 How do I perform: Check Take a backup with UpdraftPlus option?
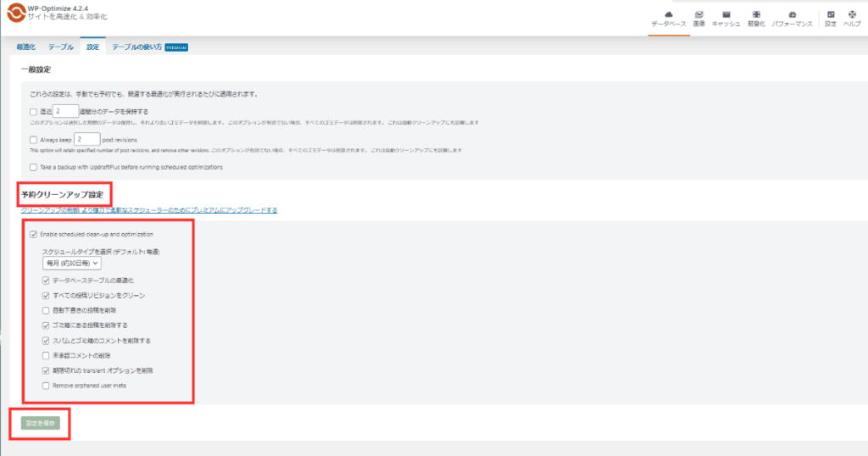33,167
